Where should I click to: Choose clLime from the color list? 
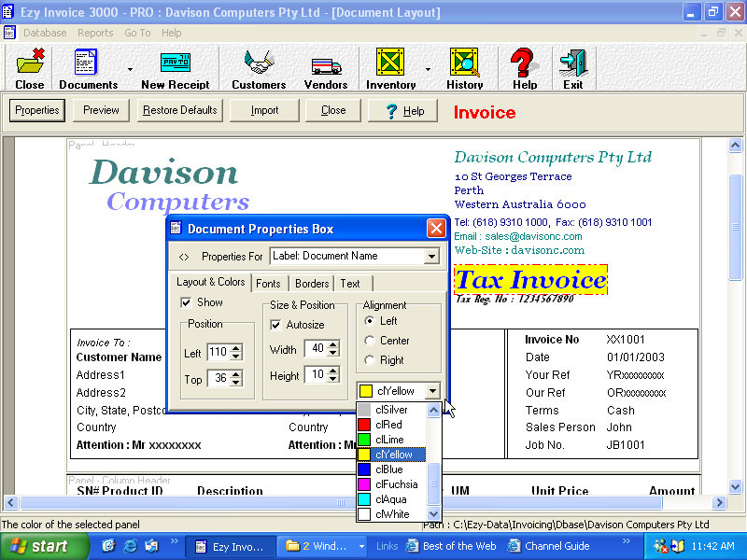391,440
